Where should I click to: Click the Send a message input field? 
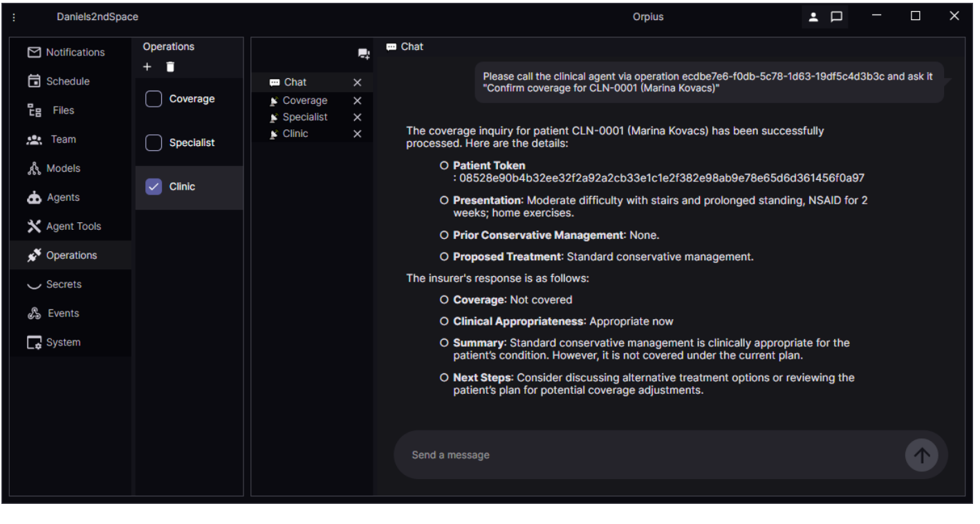643,455
